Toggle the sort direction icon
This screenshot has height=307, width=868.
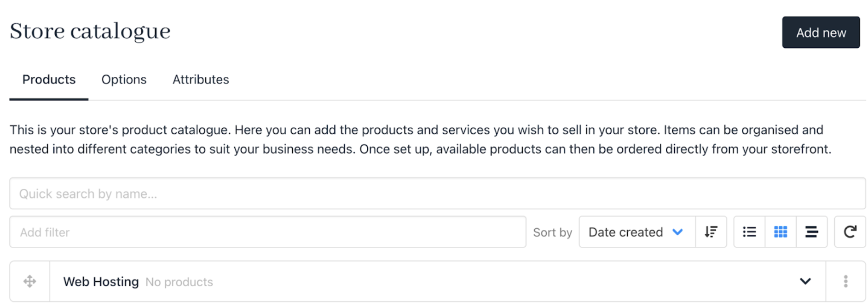click(711, 232)
